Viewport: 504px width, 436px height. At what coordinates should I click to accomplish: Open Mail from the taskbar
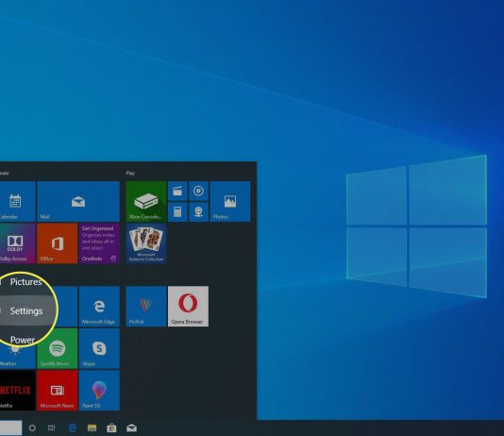[x=131, y=428]
